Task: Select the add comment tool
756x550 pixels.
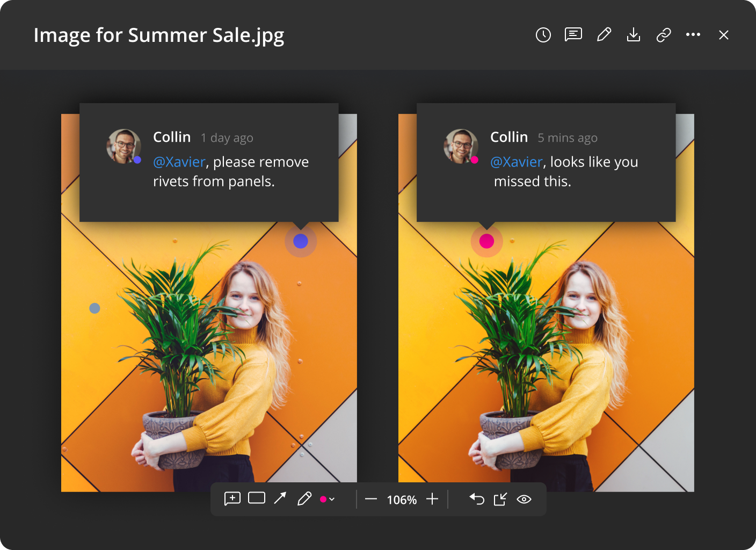Action: pos(232,499)
